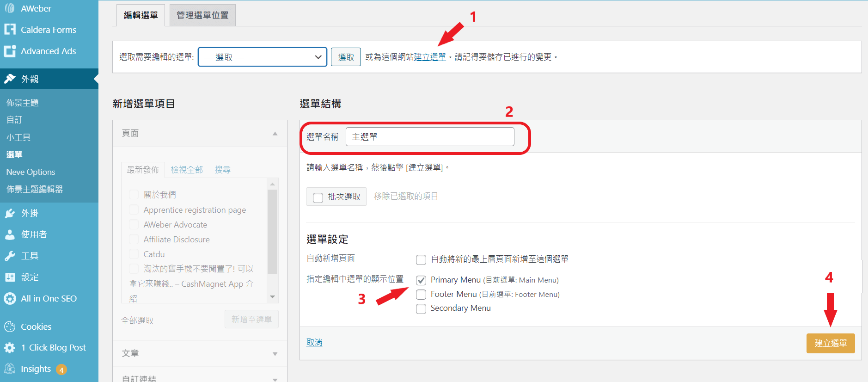868x382 pixels.
Task: Click the Cookies sidebar icon
Action: (x=10, y=327)
